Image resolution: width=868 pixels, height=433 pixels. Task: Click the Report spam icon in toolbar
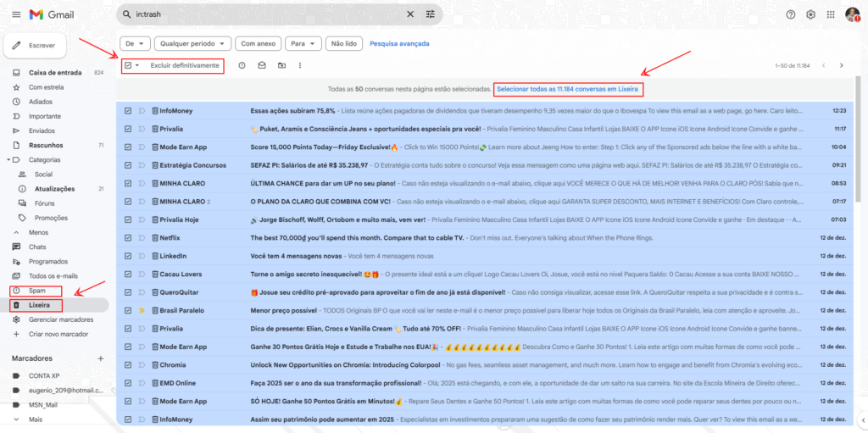[242, 65]
